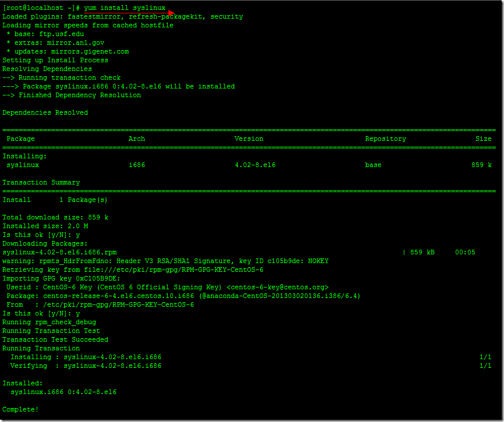The width and height of the screenshot is (504, 422).
Task: Click the '859 k' size table cell
Action: coord(481,165)
